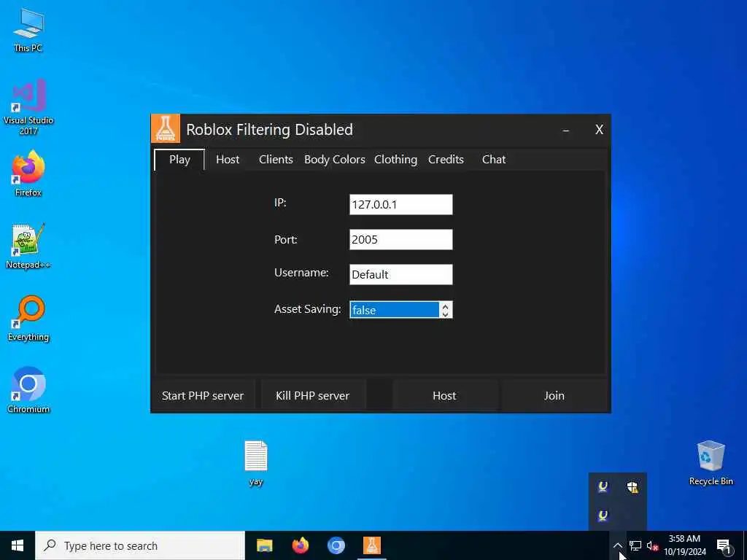
Task: Click the Username: label
Action: [301, 273]
